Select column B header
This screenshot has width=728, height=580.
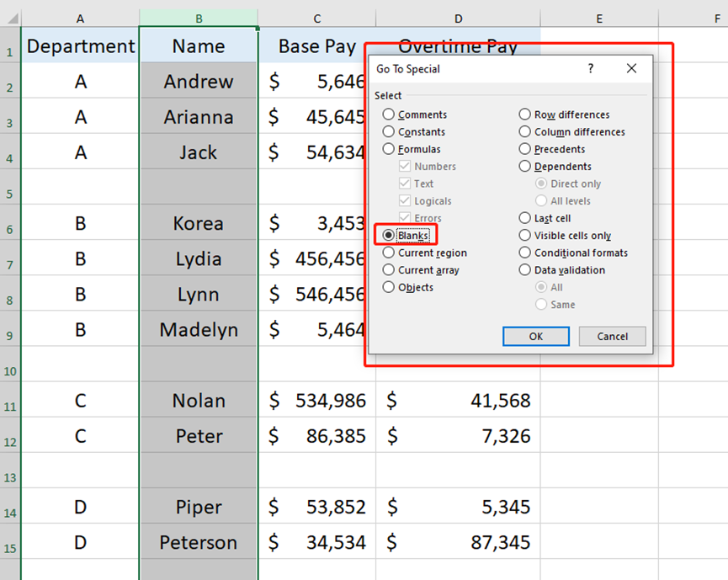199,19
